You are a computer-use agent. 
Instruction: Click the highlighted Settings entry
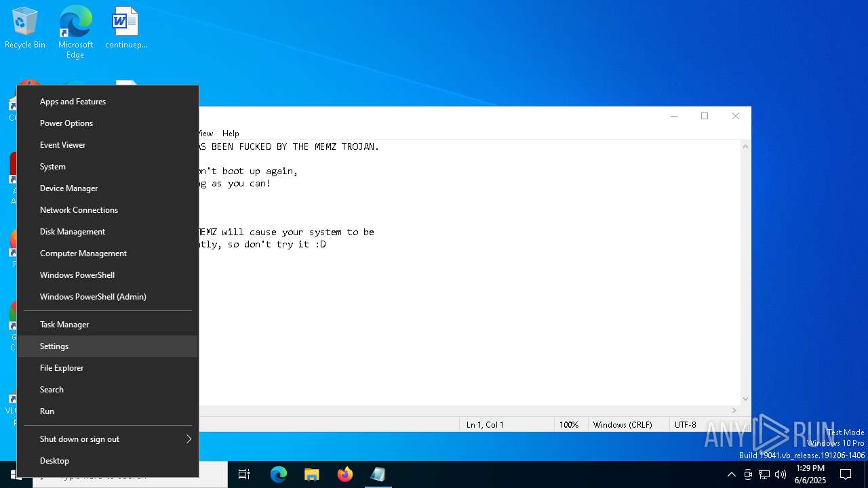(108, 346)
